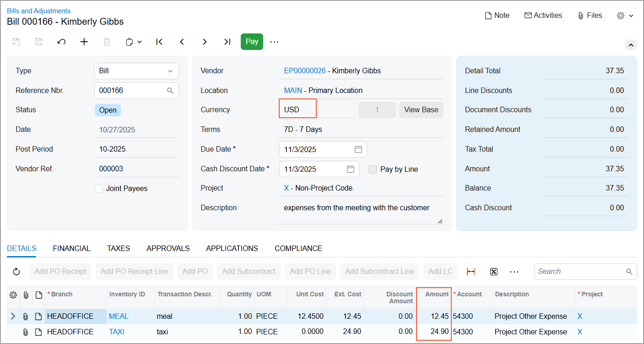Enable the Pay by Line checkbox
This screenshot has width=644, height=344.
pos(373,169)
